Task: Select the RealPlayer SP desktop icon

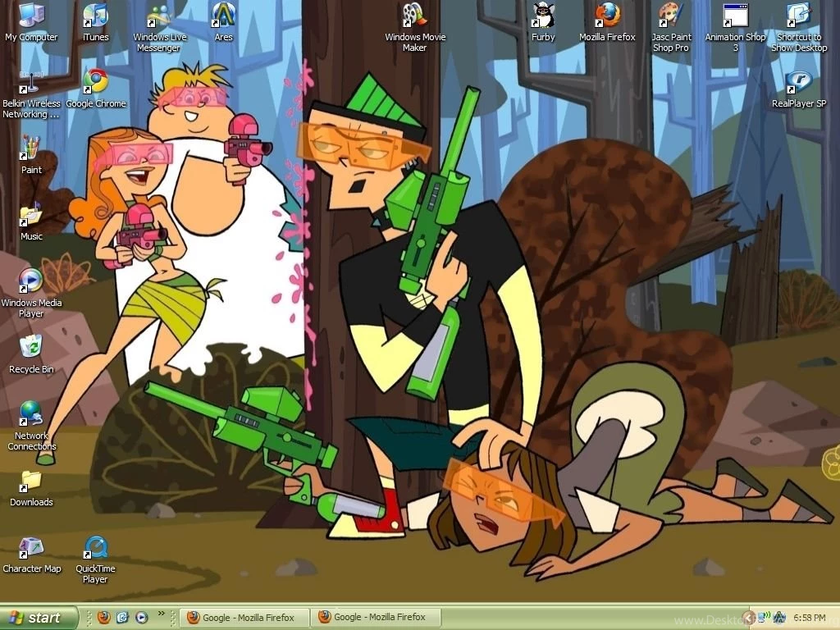Action: coord(799,89)
